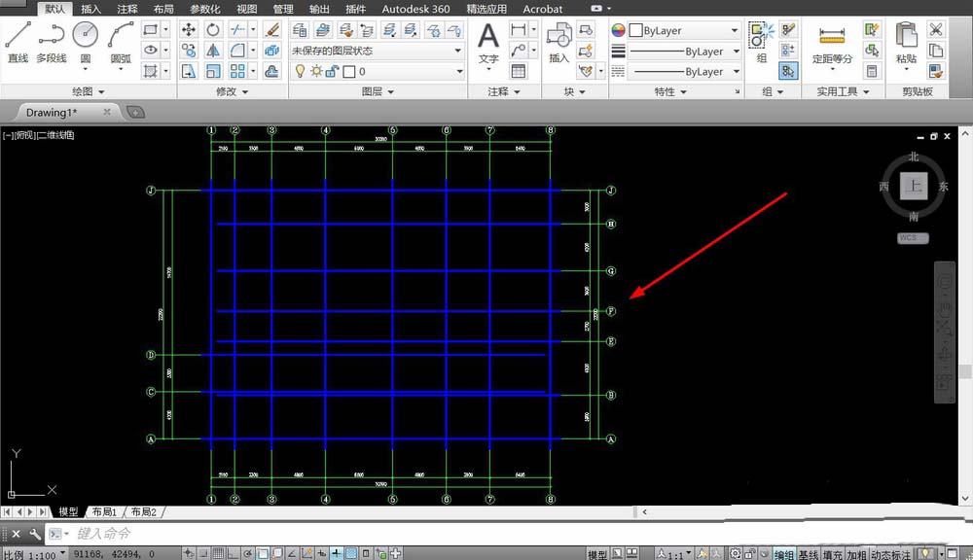973x560 pixels.
Task: Click the linear Dimension tool icon
Action: [519, 30]
